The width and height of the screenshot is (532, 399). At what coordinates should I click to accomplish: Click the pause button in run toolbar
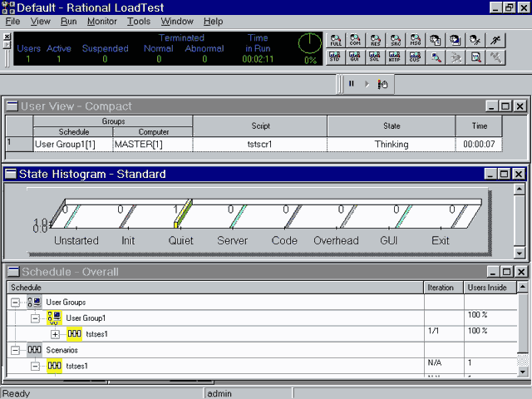coord(352,83)
